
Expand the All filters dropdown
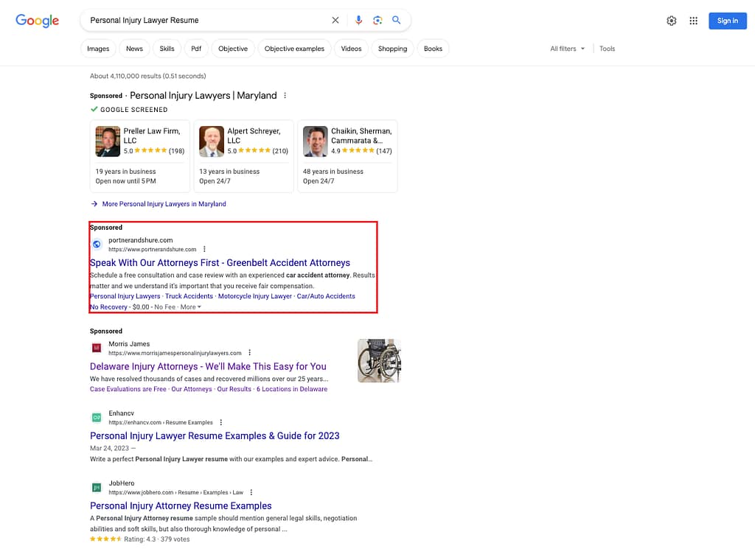[x=568, y=49]
